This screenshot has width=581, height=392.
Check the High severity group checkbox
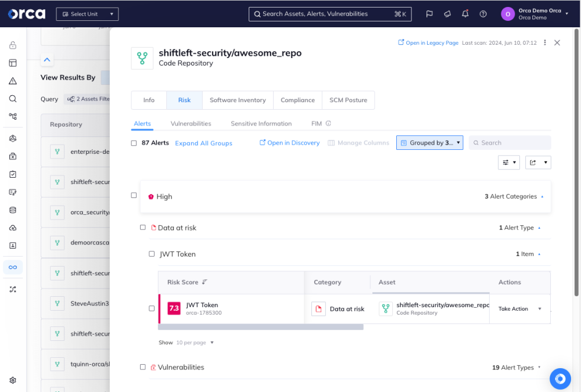pos(134,195)
